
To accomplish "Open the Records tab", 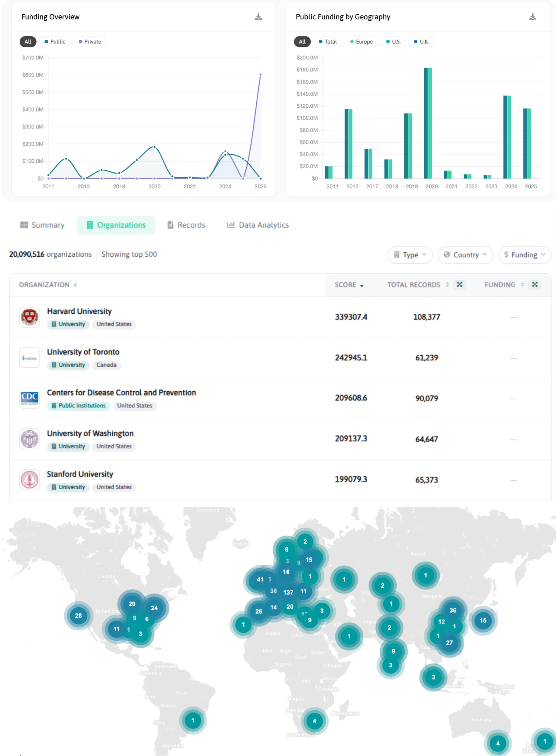I will point(186,225).
